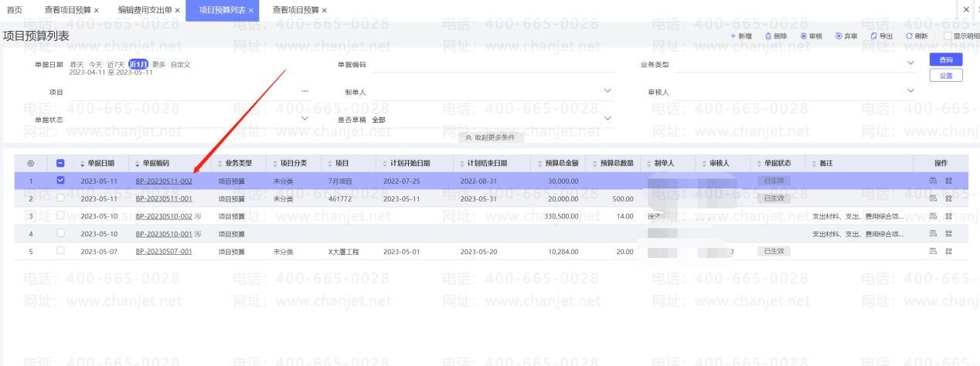Open more-actions grid icon for row BP-20230510-002
Viewport: 980px width, 366px height.
948,216
